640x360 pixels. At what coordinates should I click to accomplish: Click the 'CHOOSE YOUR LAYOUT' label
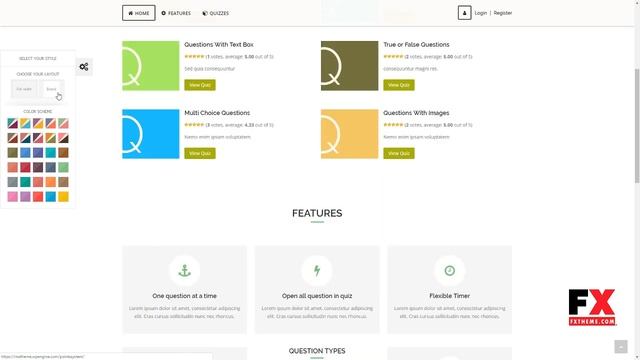pyautogui.click(x=38, y=74)
